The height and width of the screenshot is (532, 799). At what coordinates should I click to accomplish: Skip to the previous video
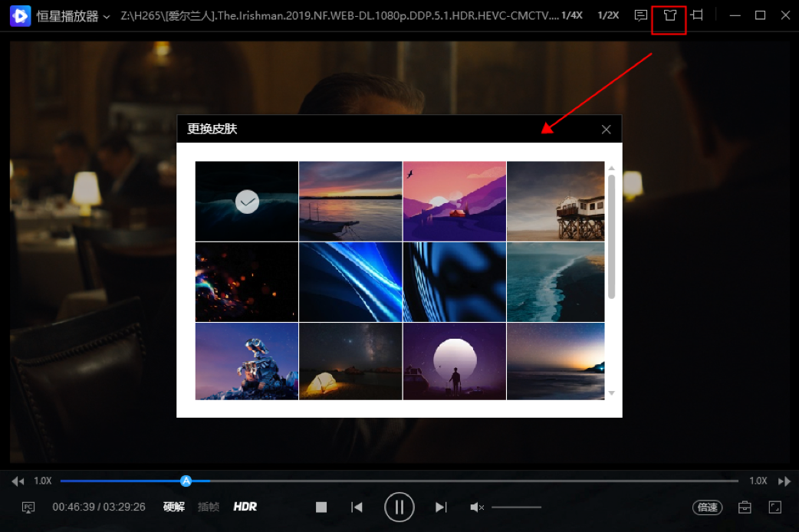coord(357,507)
